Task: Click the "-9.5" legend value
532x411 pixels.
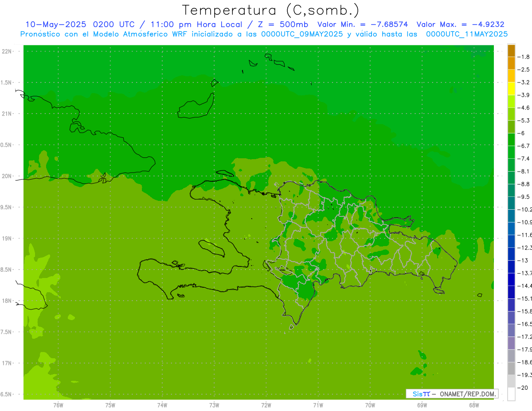Action: pyautogui.click(x=524, y=197)
